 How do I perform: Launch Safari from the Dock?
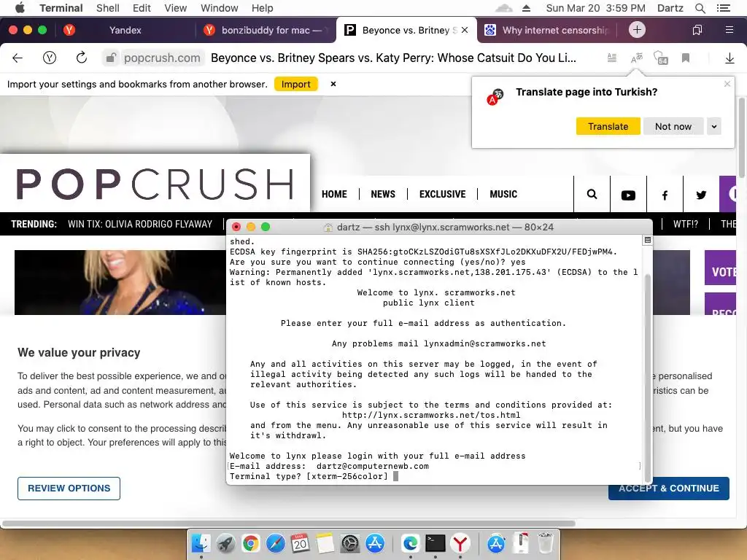[x=275, y=542]
